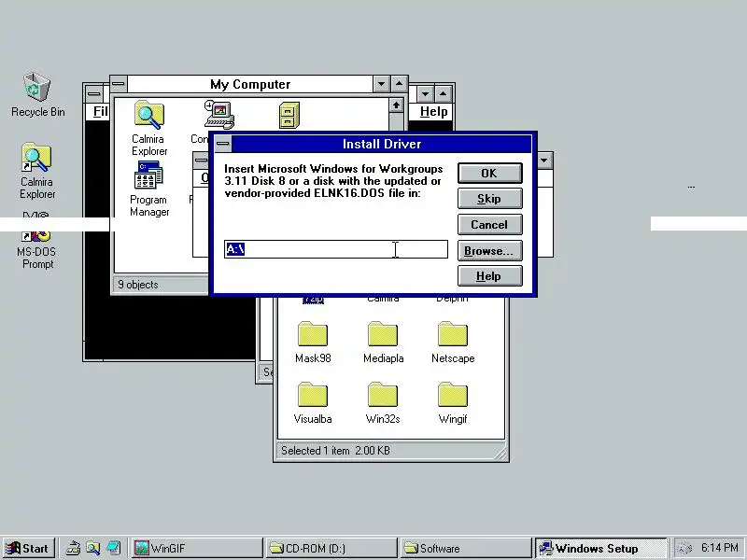Click the Install Driver title bar
This screenshot has height=560, width=747.
point(382,144)
